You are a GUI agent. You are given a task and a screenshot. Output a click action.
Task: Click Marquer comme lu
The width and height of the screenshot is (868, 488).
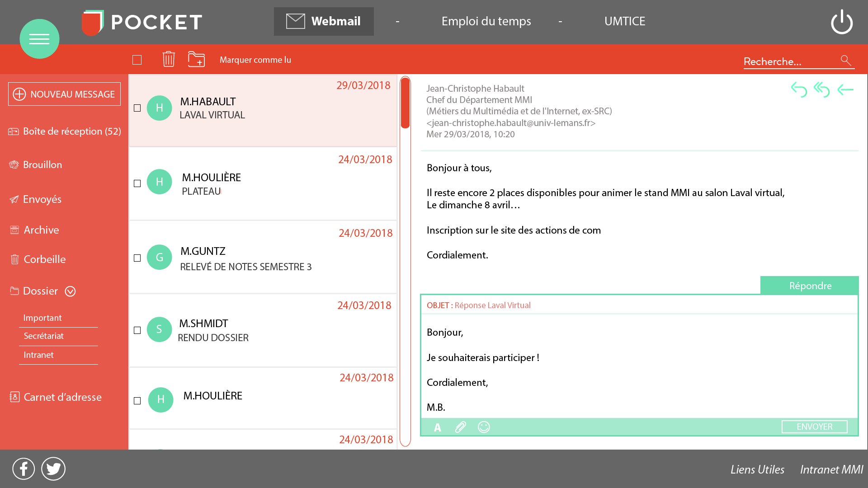(255, 60)
